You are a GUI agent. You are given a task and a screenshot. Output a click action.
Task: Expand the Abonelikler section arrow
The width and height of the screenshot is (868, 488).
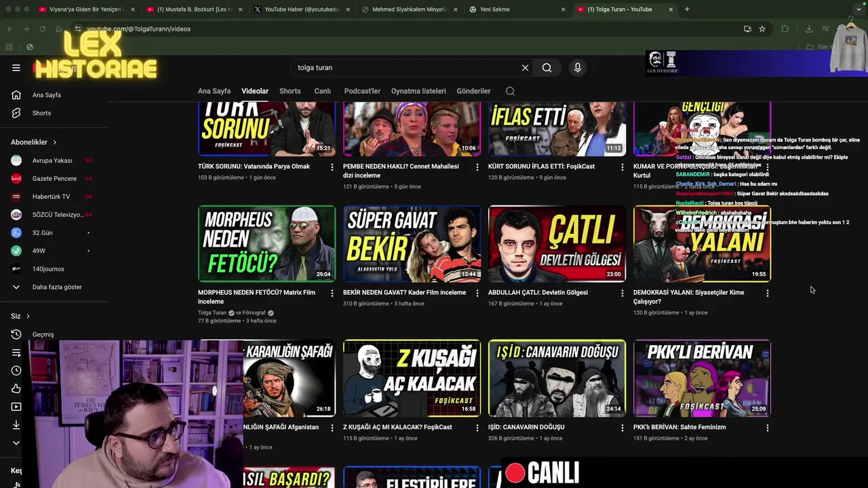(x=55, y=142)
